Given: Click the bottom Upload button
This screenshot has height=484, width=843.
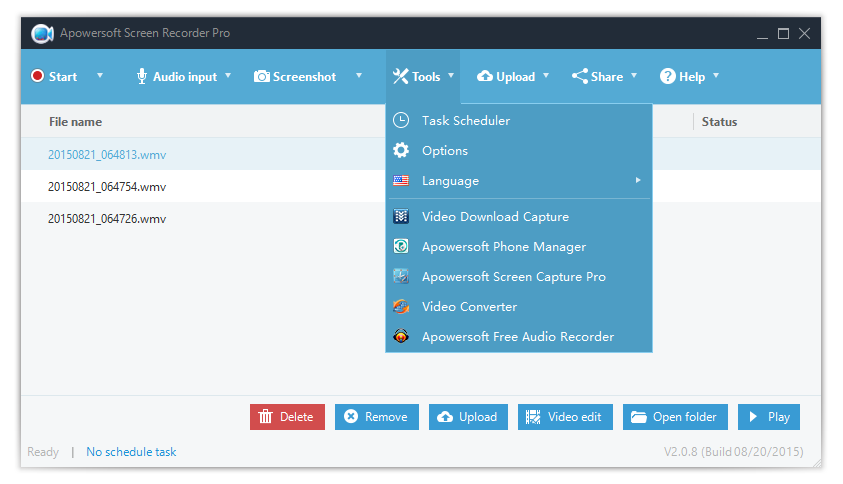Looking at the screenshot, I should (x=468, y=417).
